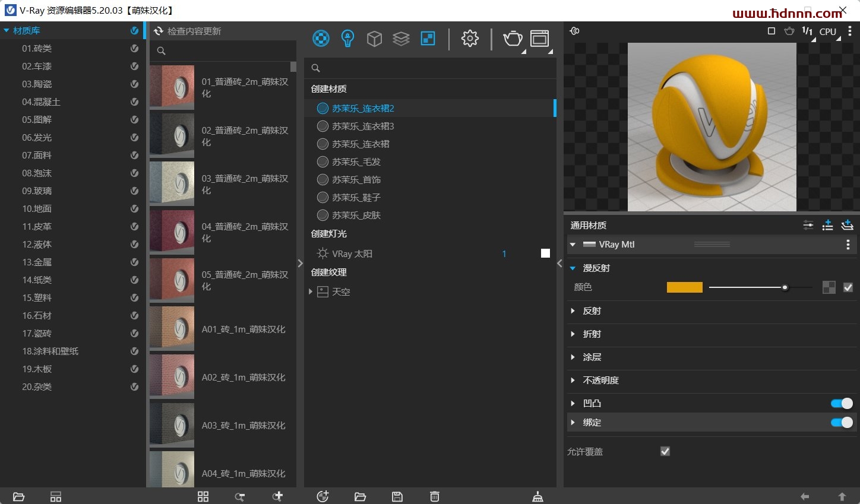Click the preview render teapot icon

click(789, 31)
